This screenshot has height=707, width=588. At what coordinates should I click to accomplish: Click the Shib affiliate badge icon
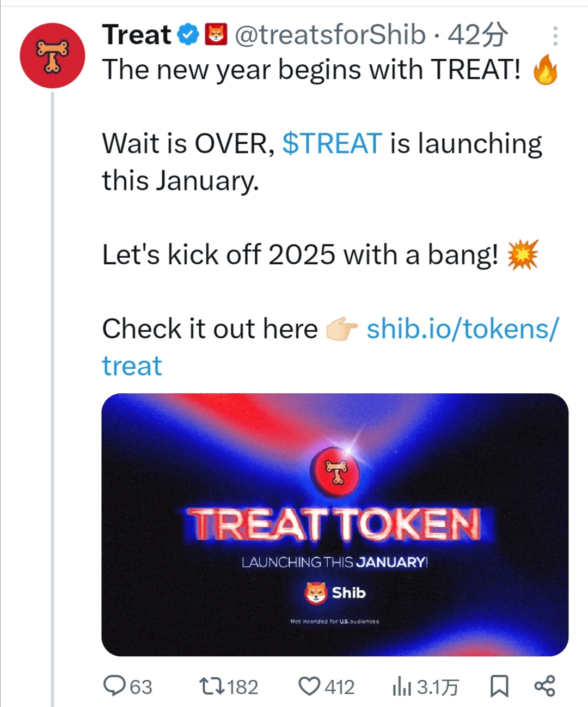[x=216, y=35]
